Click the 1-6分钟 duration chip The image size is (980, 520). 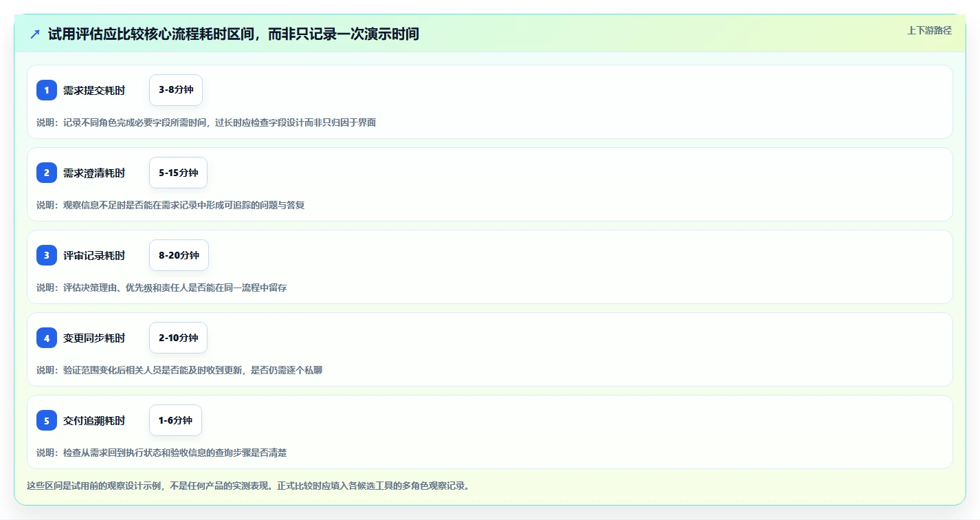[175, 420]
